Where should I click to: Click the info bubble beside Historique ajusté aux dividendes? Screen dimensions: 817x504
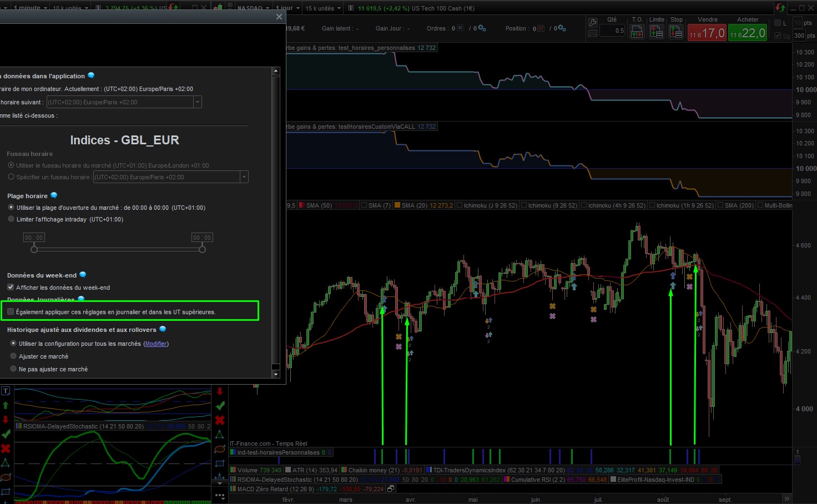pos(163,329)
